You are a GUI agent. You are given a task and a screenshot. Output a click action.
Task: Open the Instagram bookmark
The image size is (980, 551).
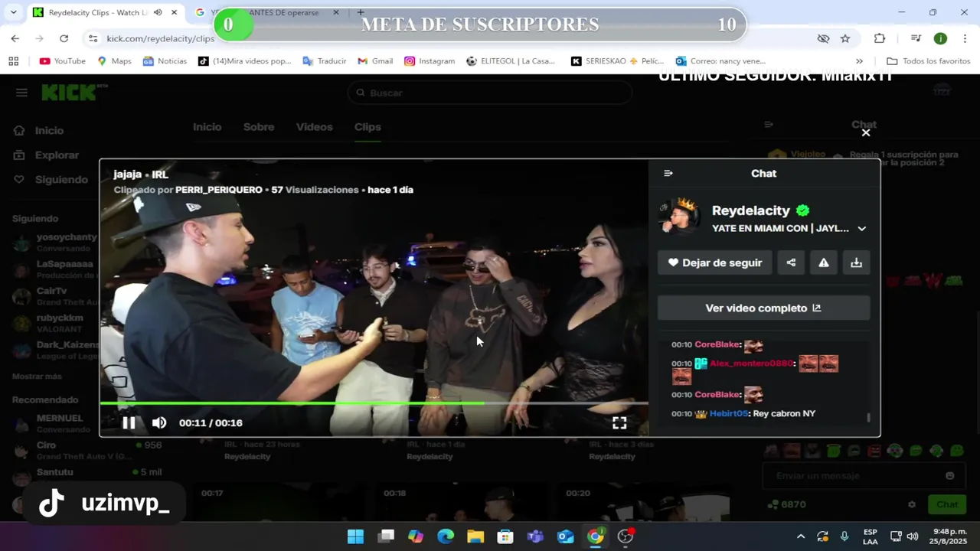point(429,61)
